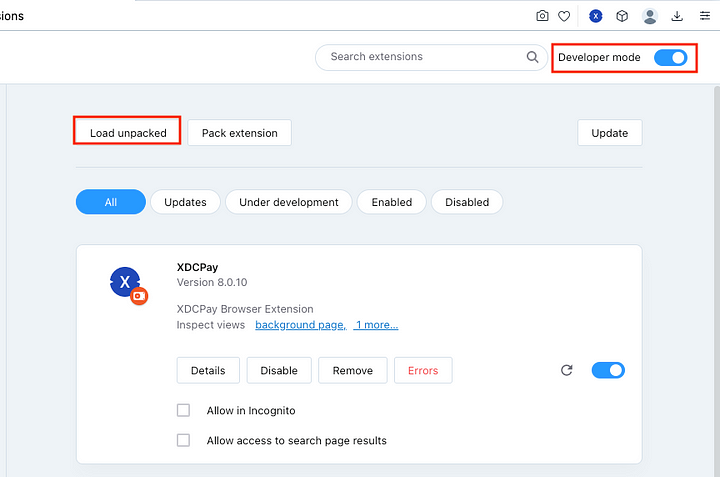Switch to Under development filter
Viewport: 720px width, 477px height.
tap(289, 202)
